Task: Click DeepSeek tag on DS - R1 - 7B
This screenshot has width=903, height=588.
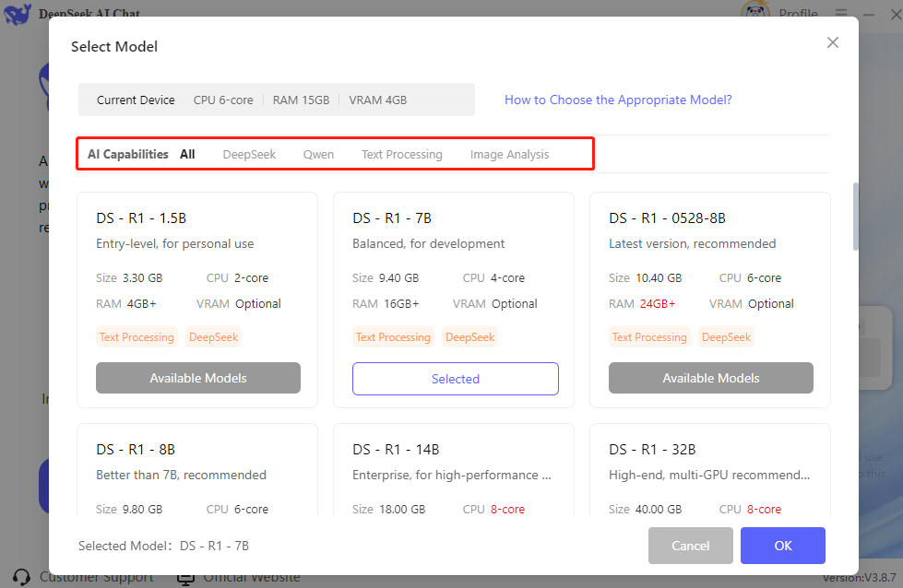Action: (x=469, y=337)
